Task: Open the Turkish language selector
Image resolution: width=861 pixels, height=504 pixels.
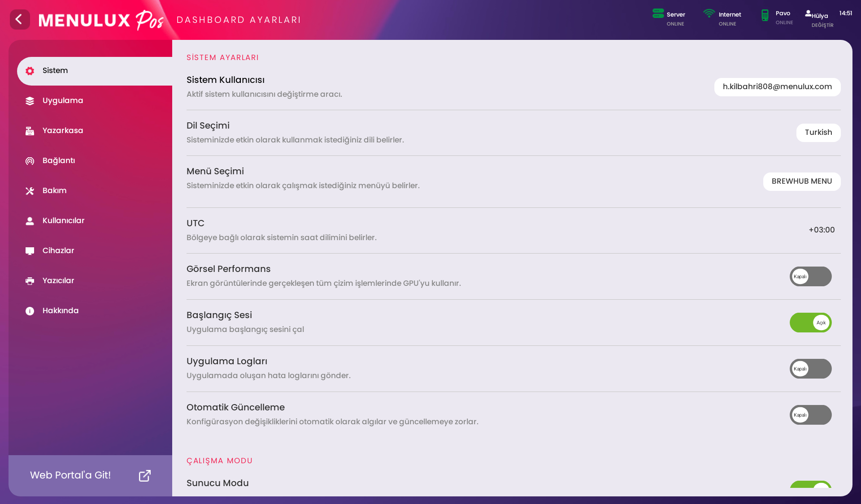Action: (818, 133)
